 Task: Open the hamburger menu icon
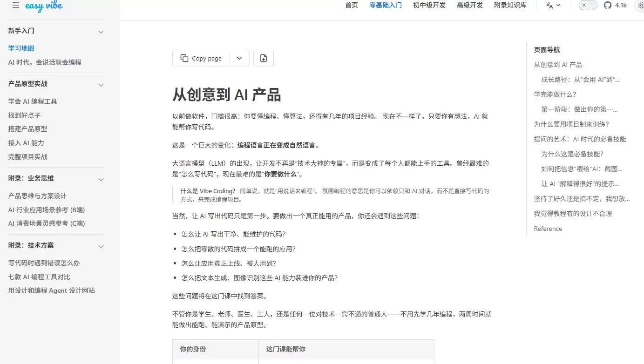14,6
